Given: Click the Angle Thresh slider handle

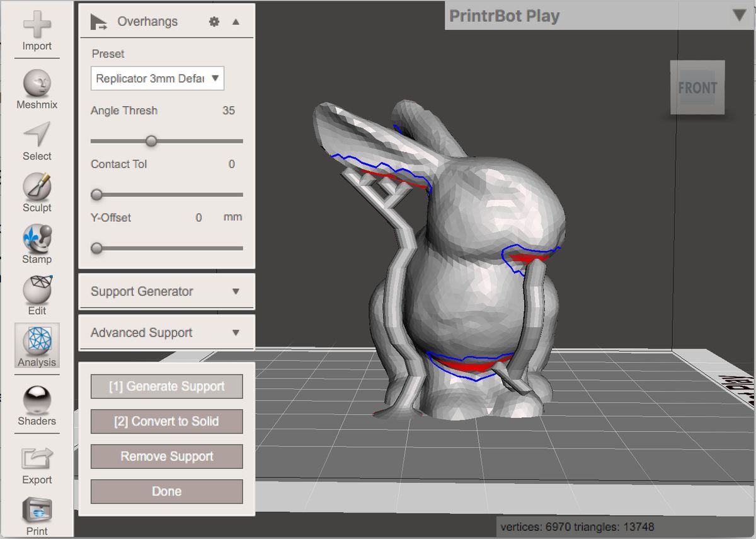Looking at the screenshot, I should tap(151, 141).
